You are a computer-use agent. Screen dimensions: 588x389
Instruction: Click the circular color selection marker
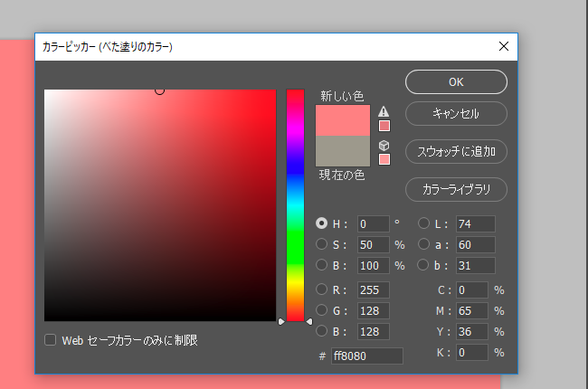pyautogui.click(x=160, y=90)
